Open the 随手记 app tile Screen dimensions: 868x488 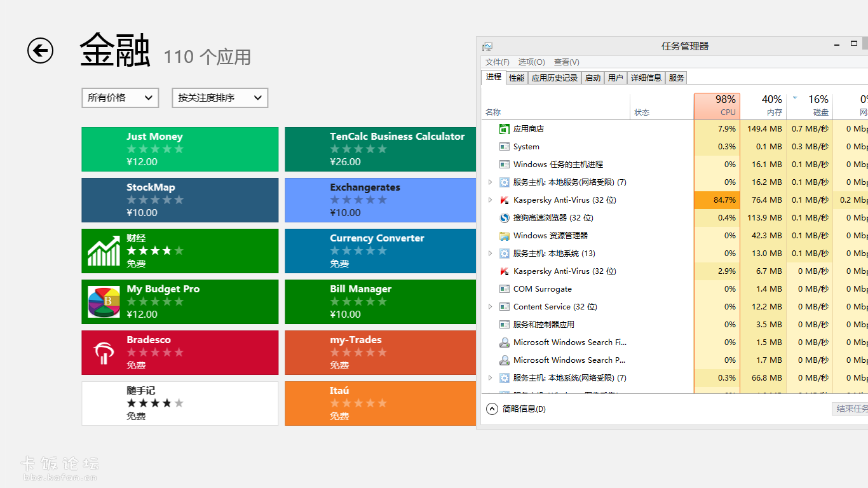180,403
